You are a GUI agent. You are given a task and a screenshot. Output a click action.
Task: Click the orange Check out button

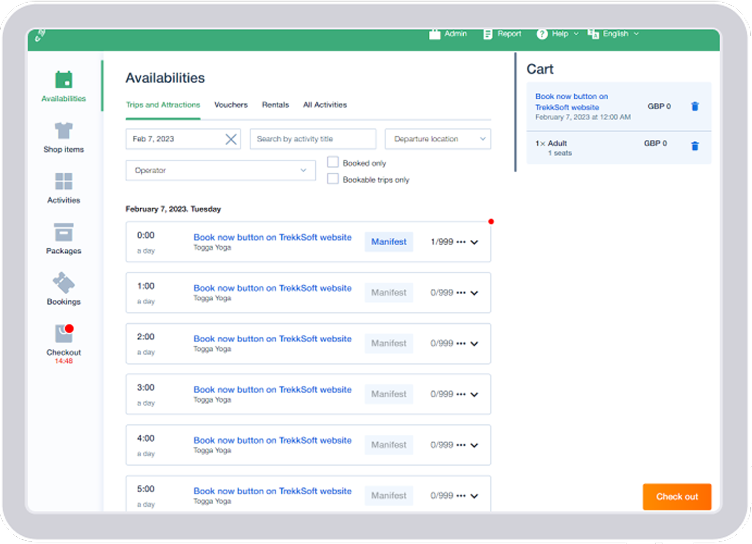pyautogui.click(x=676, y=497)
